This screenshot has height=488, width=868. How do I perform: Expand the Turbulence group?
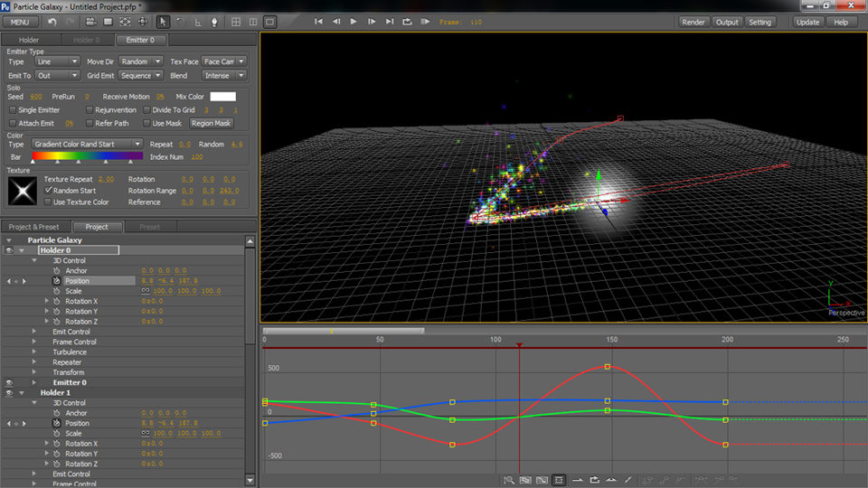click(33, 352)
